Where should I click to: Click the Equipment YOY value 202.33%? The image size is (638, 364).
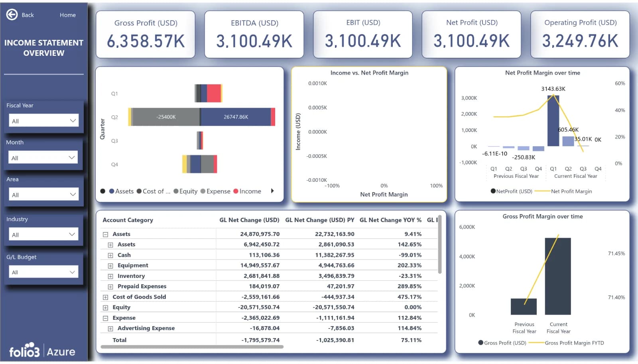pos(410,266)
